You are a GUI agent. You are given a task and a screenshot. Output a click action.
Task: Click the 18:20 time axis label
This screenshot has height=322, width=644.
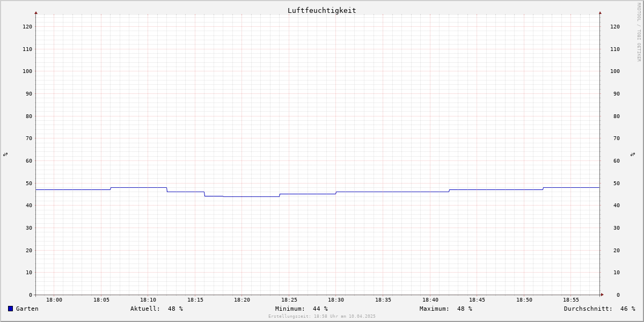point(242,300)
